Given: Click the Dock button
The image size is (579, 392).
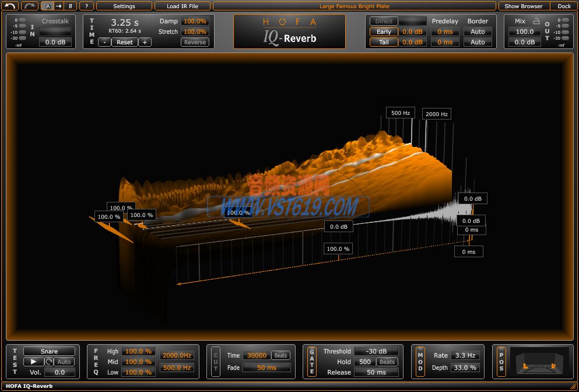Looking at the screenshot, I should [564, 6].
